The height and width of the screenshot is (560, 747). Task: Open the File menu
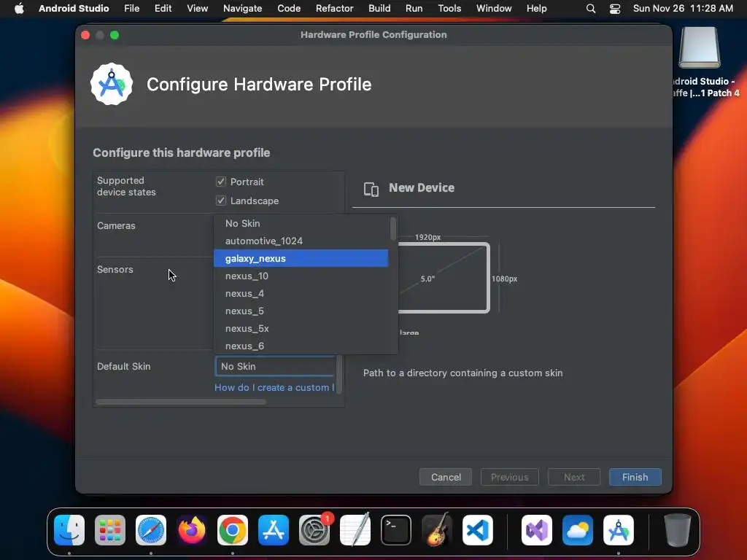(131, 8)
